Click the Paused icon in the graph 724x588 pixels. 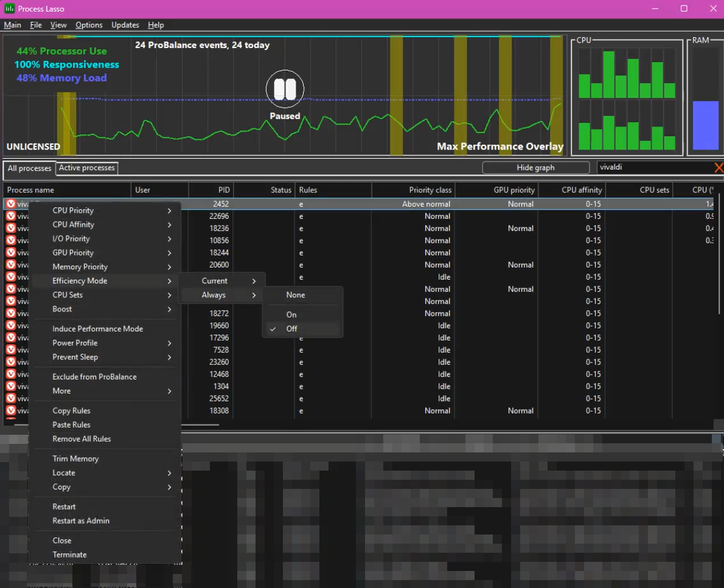click(285, 89)
